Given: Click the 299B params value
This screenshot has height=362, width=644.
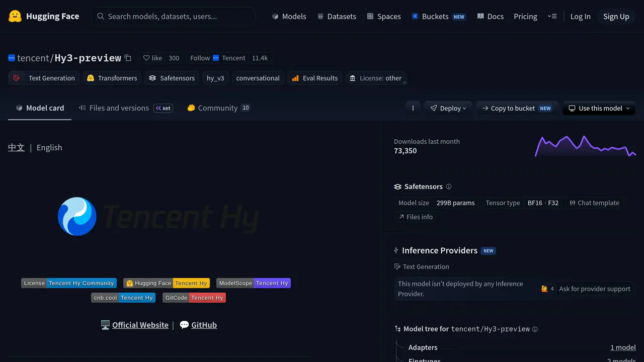Looking at the screenshot, I should point(455,203).
